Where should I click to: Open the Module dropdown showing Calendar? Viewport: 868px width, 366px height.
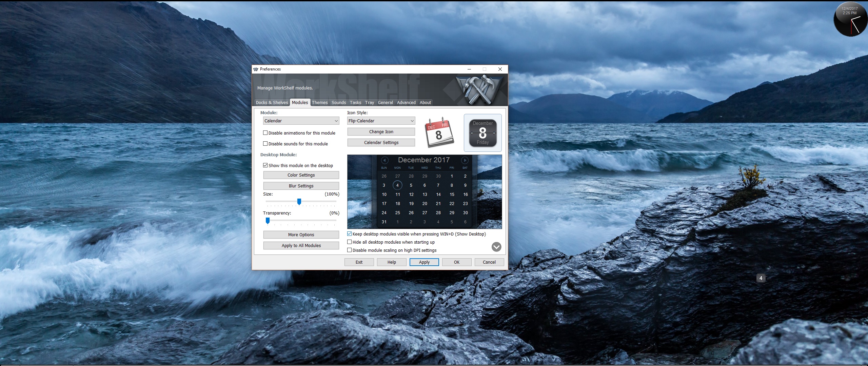301,121
